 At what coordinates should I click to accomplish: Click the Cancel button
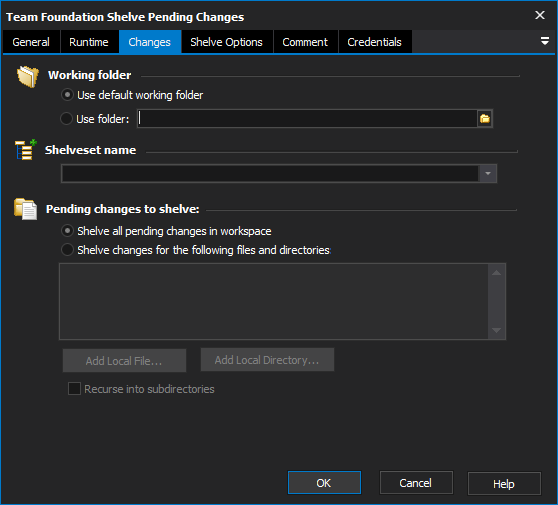[x=416, y=483]
